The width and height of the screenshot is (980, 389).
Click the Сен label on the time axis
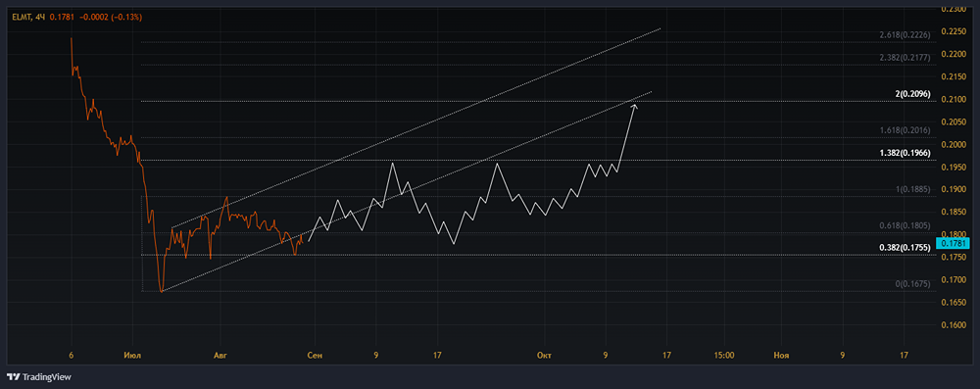coord(315,356)
